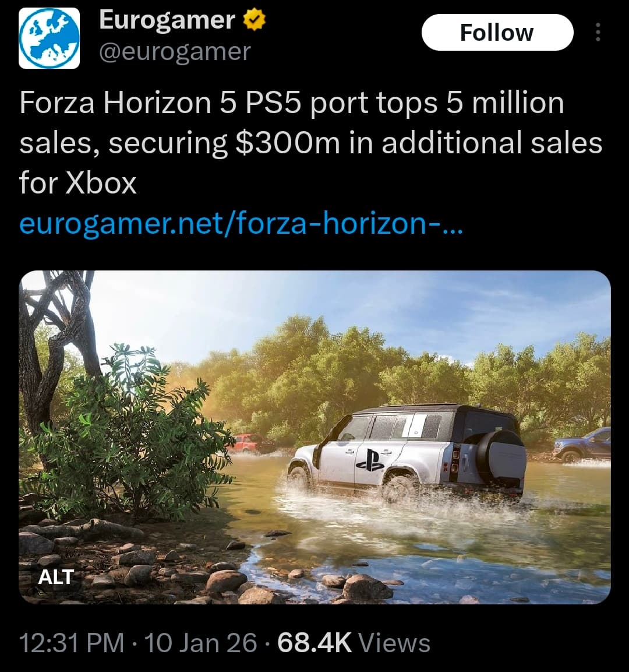629x672 pixels.
Task: Open the eurogamer.net/forza-horizon link
Action: pos(241,223)
